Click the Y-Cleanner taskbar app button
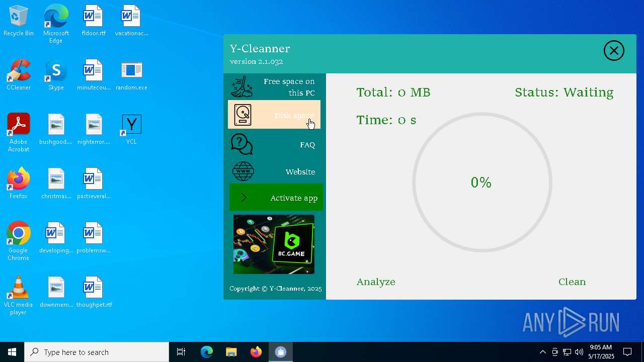 [x=281, y=352]
